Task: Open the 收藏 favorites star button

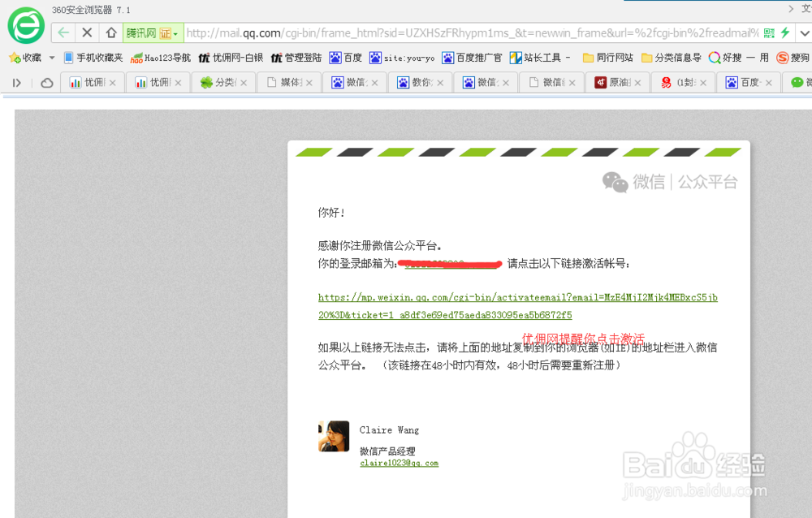Action: [x=25, y=58]
